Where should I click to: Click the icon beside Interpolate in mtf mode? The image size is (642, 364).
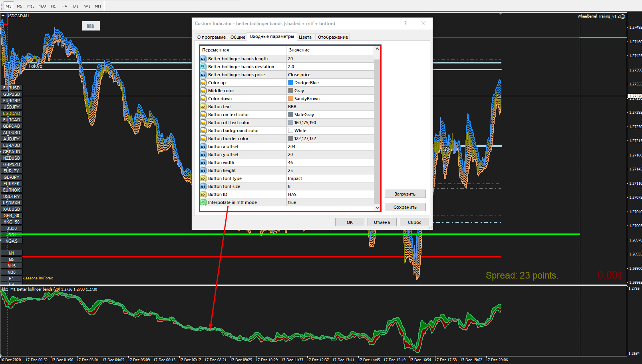(203, 202)
